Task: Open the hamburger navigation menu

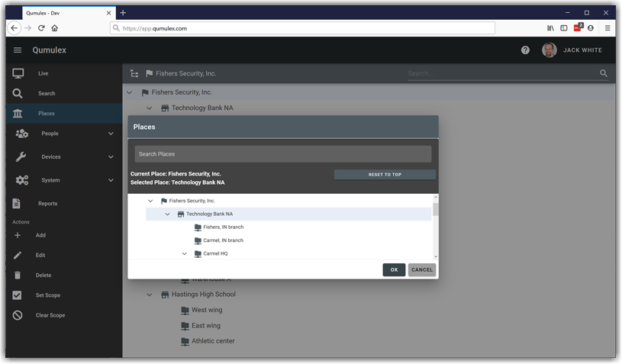Action: click(x=18, y=50)
